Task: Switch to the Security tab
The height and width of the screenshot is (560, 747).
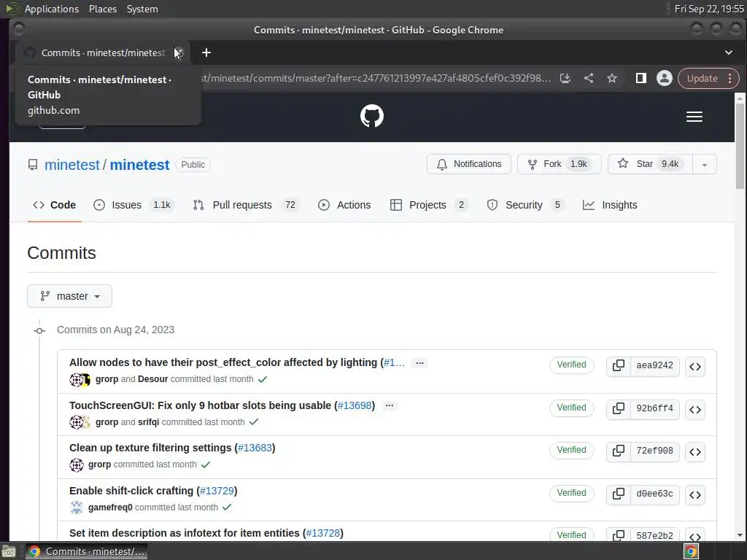Action: (525, 205)
